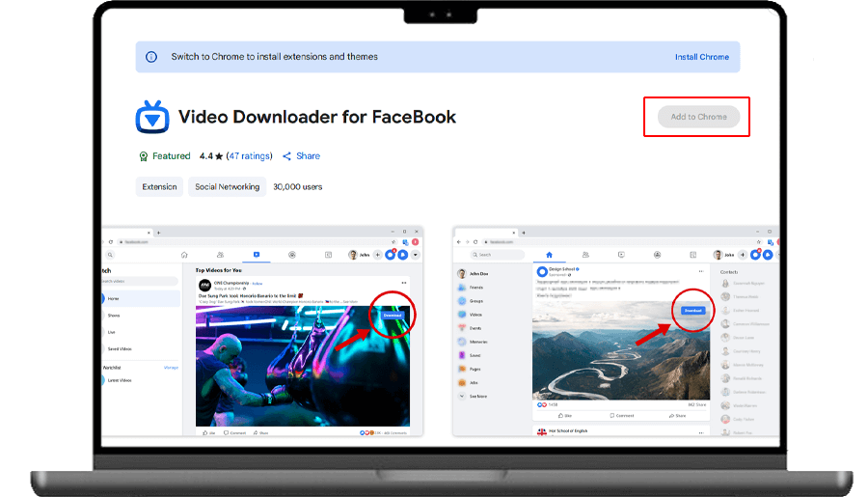Click the 4.4 star rating
Image resolution: width=868 pixels, height=497 pixels.
[x=211, y=156]
